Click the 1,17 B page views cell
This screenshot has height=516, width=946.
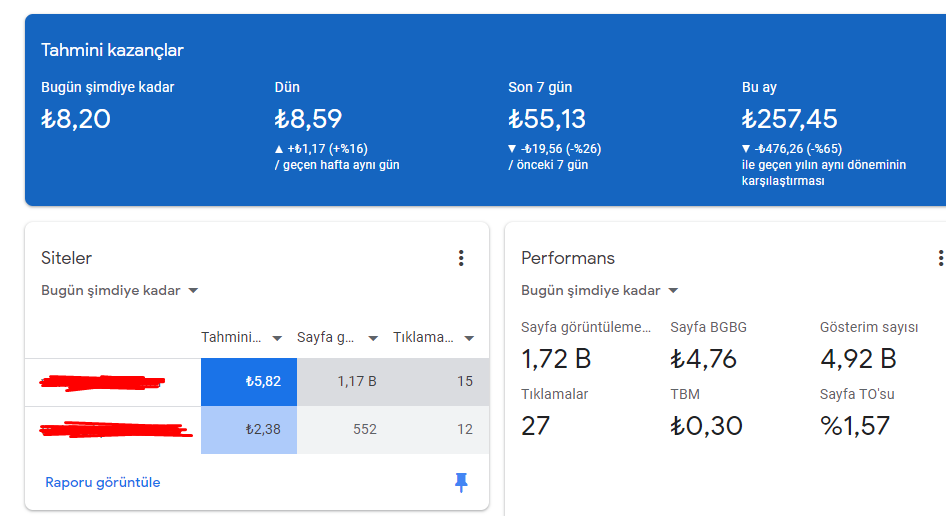tap(344, 381)
